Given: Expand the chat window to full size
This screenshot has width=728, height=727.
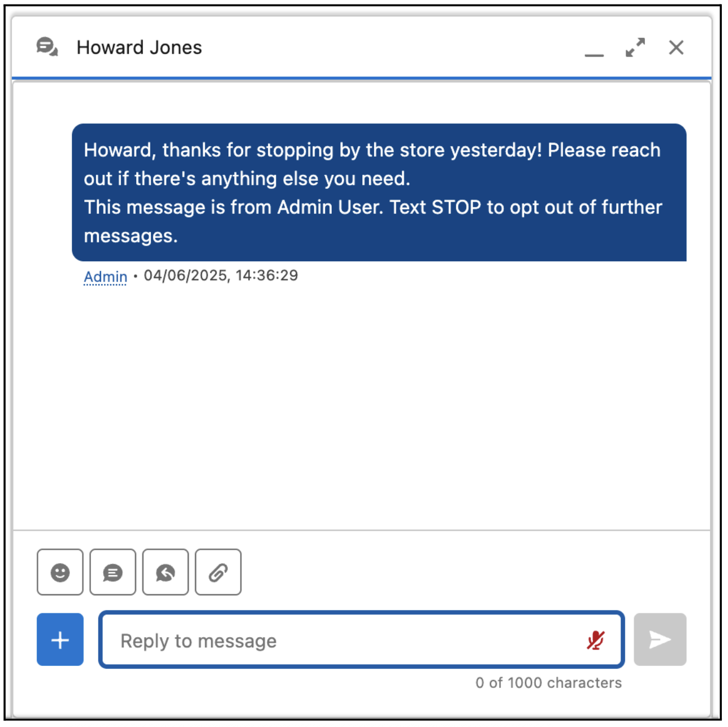Looking at the screenshot, I should (x=635, y=47).
